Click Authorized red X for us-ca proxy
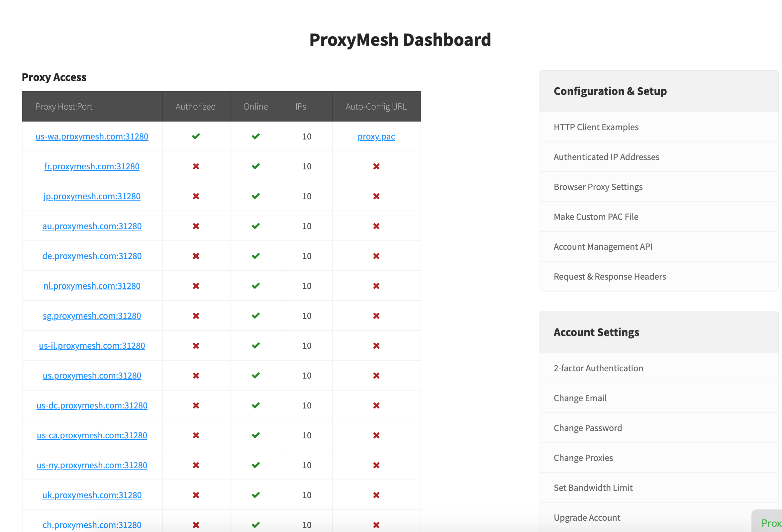Image resolution: width=782 pixels, height=532 pixels. click(196, 436)
